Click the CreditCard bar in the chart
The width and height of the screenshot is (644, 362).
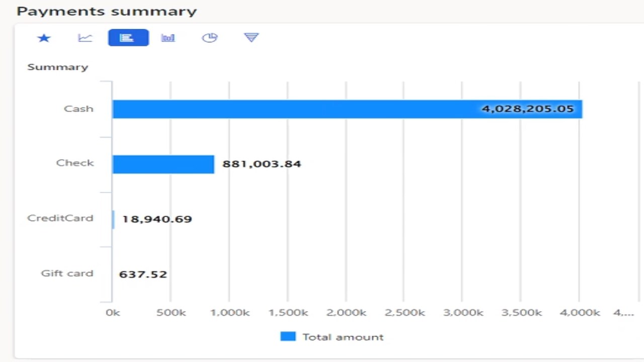[114, 219]
